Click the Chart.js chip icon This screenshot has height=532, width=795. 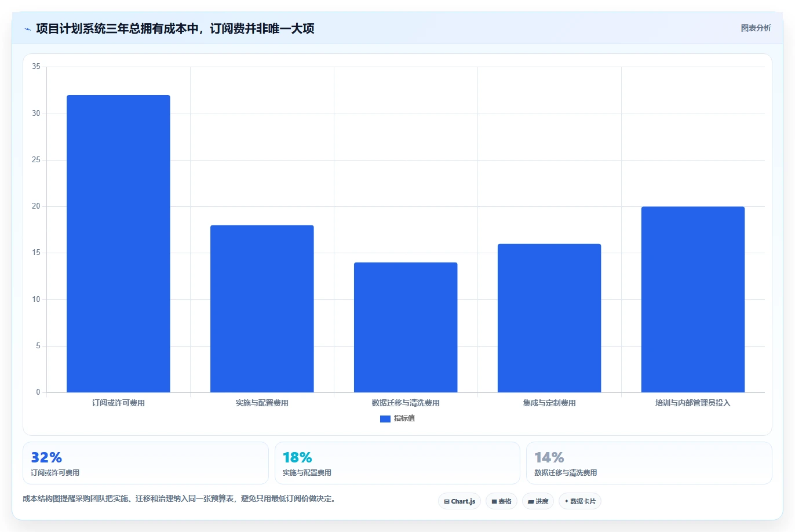(x=447, y=501)
